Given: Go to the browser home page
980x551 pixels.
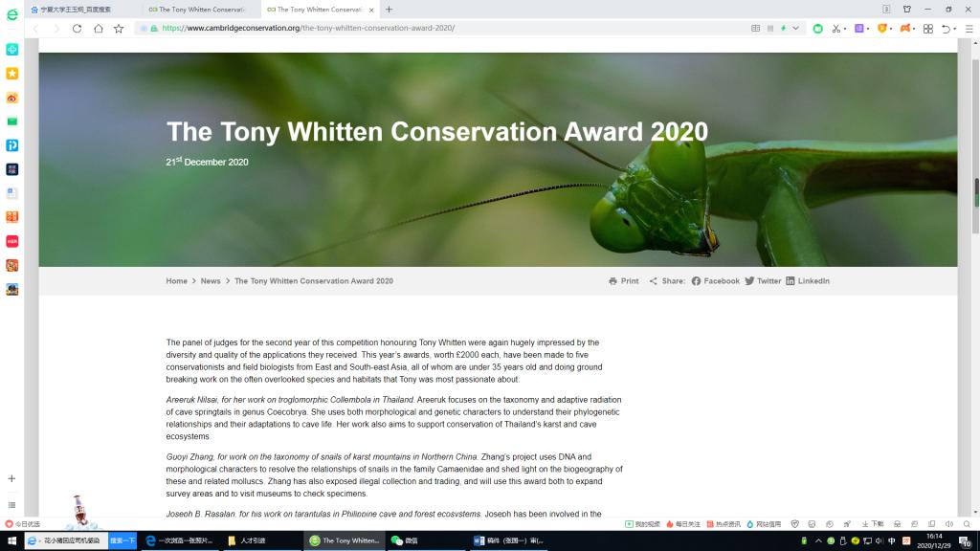Looking at the screenshot, I should 98,29.
